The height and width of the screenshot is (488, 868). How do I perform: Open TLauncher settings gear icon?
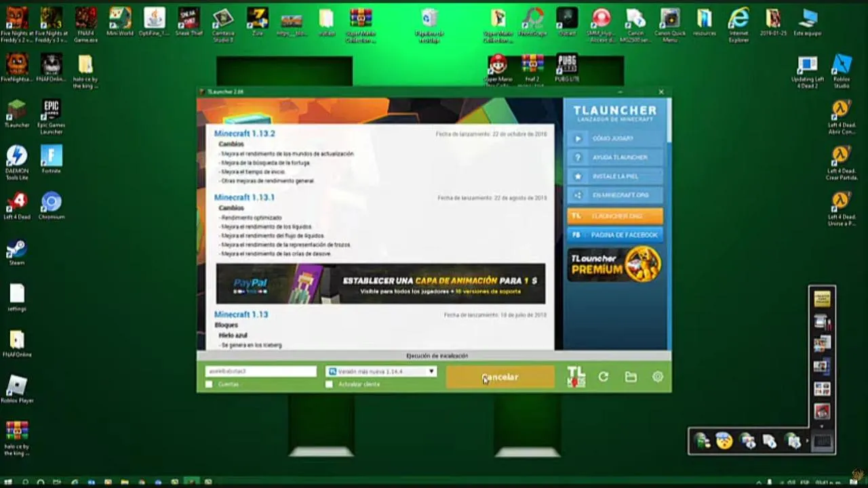(658, 377)
